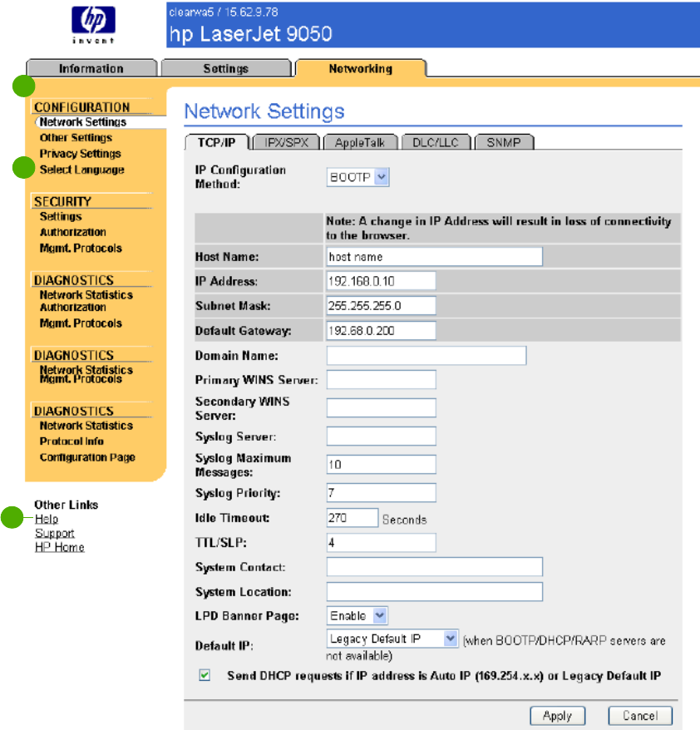Open the LPD Banner Page dropdown
The height and width of the screenshot is (730, 700).
pos(357,616)
